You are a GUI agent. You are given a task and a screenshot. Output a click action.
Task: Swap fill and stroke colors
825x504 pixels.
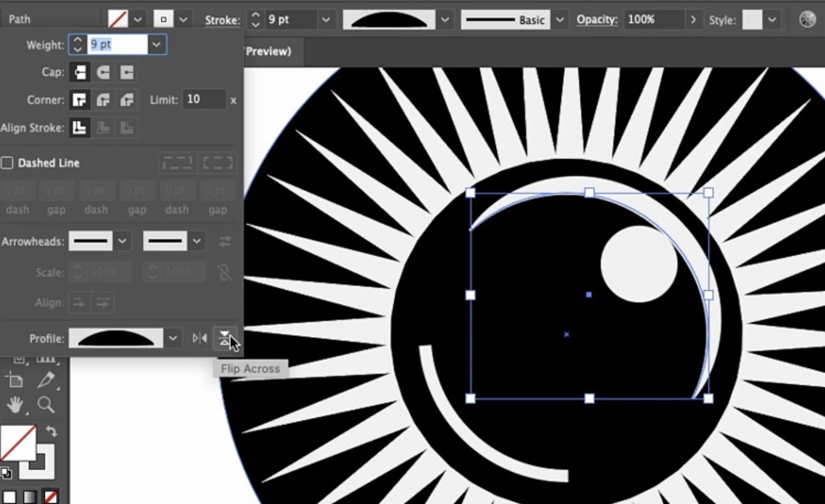point(51,431)
